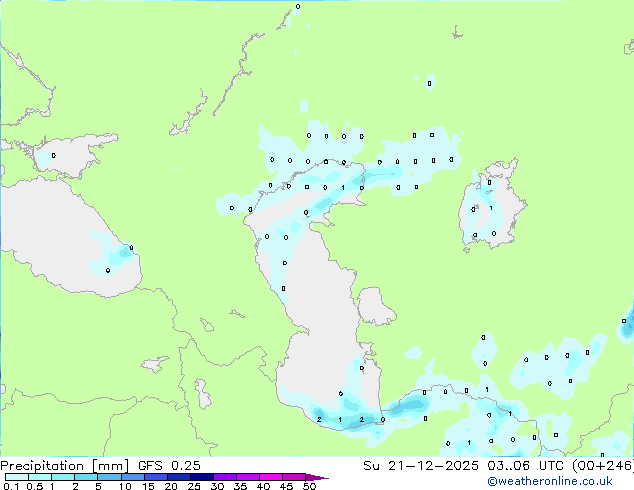634x490 pixels.
Task: Choose the 25–30 mm navy legend swatch
Action: tap(201, 477)
